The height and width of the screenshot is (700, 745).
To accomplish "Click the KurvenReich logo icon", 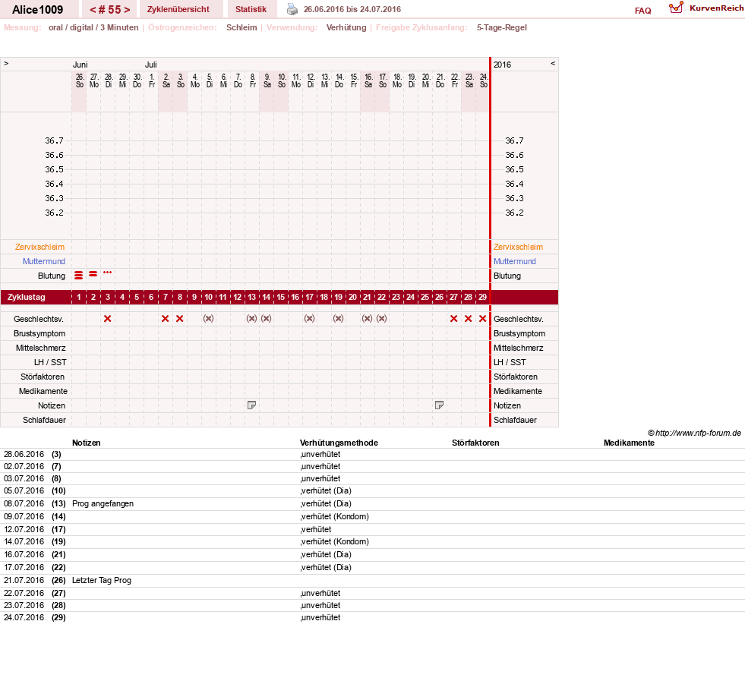I will [676, 8].
